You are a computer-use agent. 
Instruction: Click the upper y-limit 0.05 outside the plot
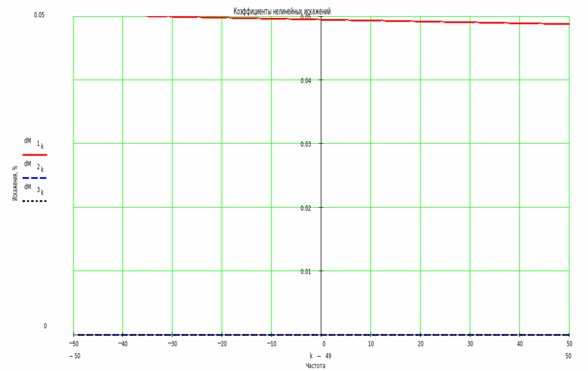tap(39, 15)
